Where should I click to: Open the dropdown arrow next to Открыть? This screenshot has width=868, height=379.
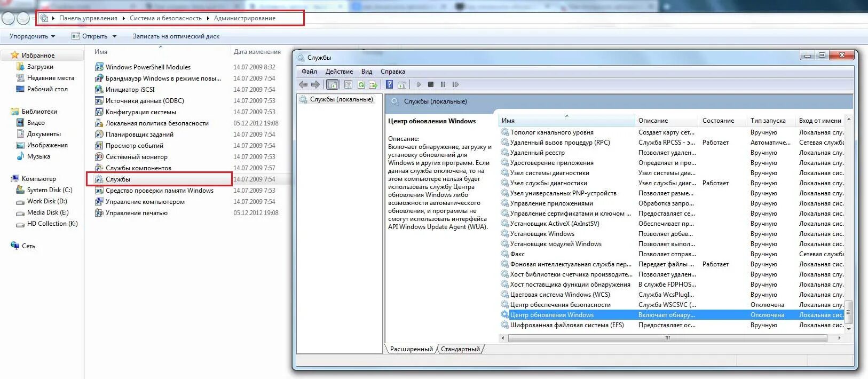[114, 36]
